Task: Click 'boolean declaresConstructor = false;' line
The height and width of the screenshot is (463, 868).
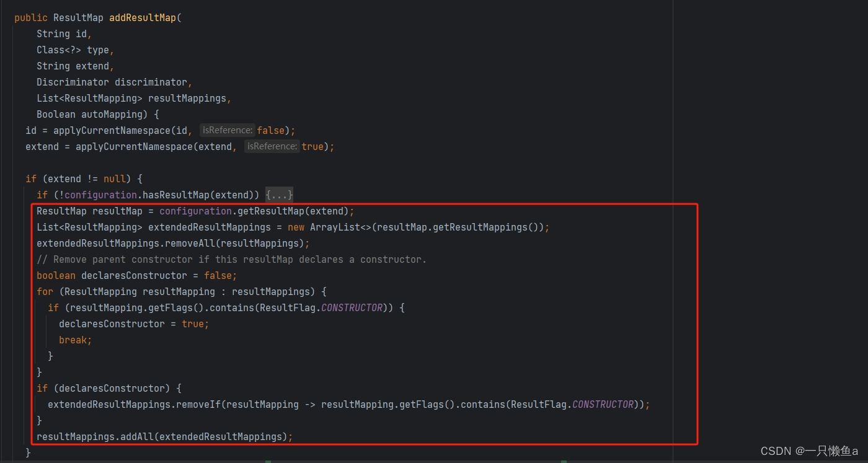Action: (x=136, y=276)
